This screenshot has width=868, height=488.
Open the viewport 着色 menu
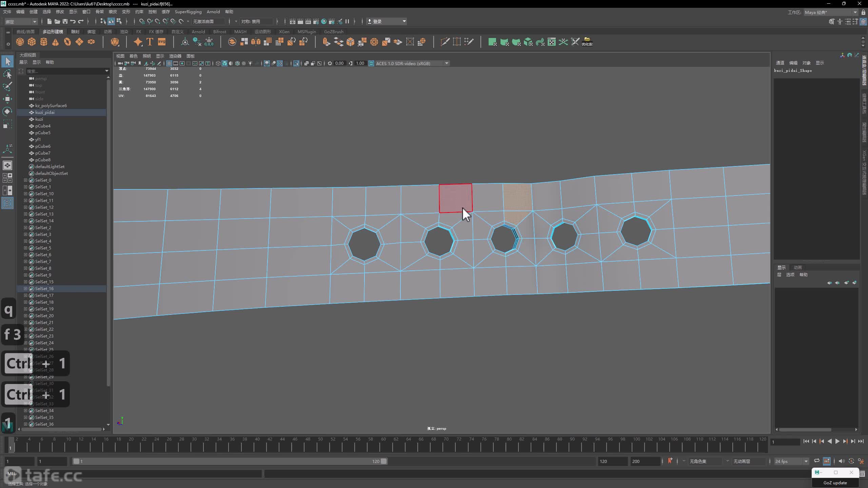(x=134, y=56)
